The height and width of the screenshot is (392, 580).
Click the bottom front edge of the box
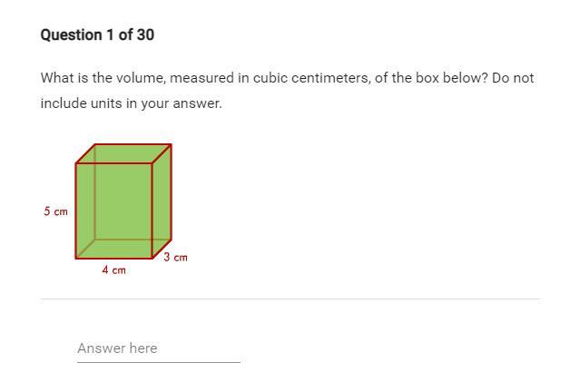(114, 258)
